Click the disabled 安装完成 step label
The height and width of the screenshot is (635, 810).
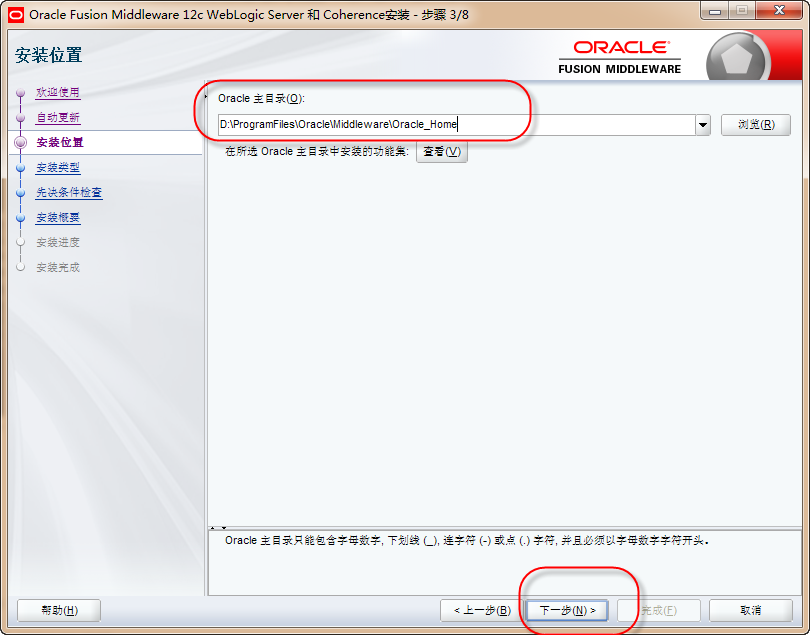point(58,268)
